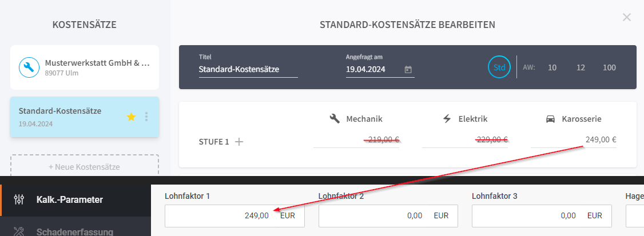Open the calendar date picker icon
This screenshot has height=236, width=644.
pos(408,69)
